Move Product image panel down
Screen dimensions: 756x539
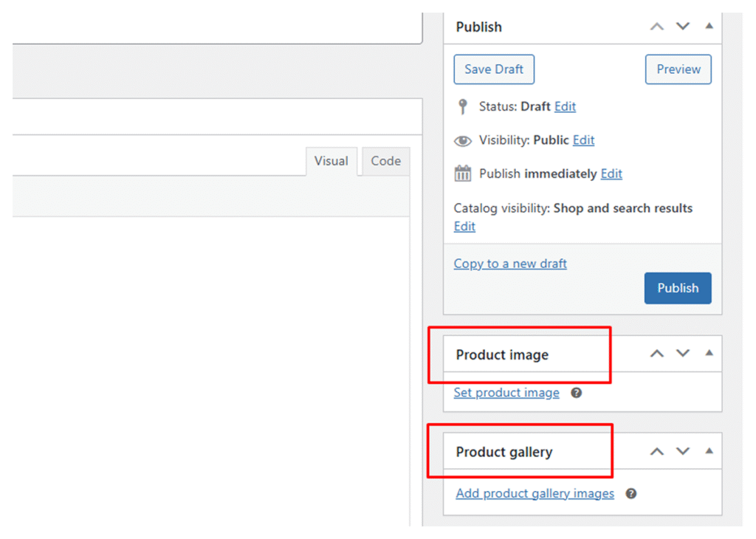click(683, 354)
